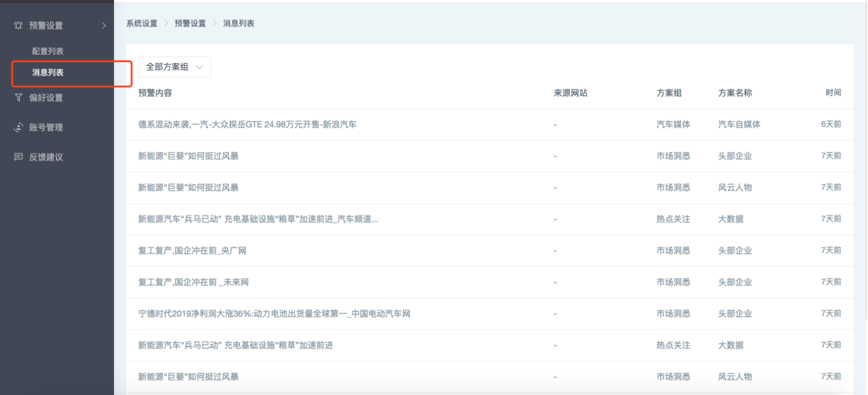Open 偏好设置 menu item

(x=46, y=98)
